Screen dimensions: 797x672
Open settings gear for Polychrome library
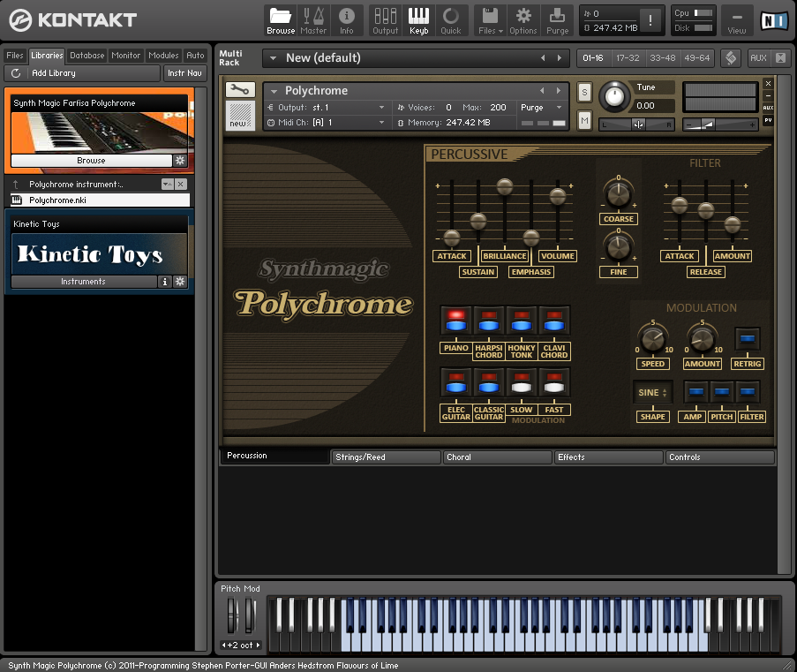(180, 161)
